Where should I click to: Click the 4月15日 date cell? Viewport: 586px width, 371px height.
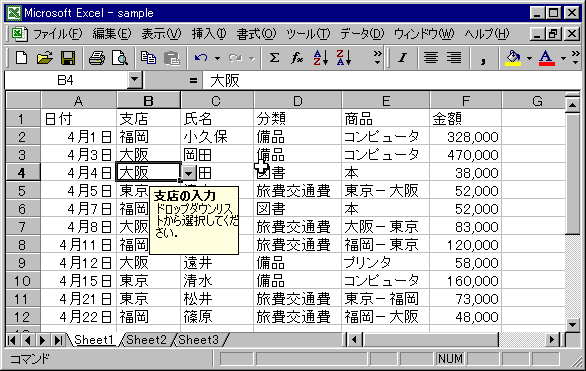coord(78,281)
